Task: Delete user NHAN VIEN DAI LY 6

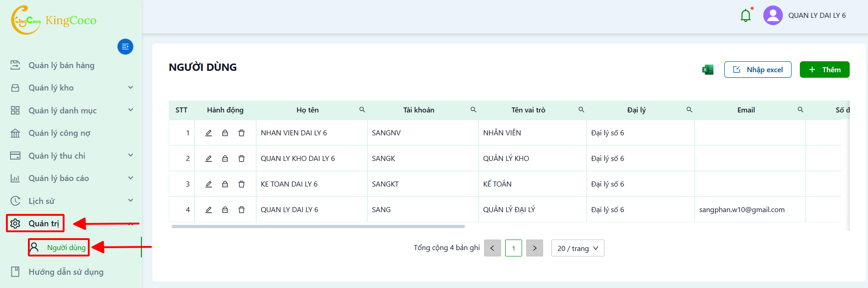Action: pyautogui.click(x=242, y=133)
